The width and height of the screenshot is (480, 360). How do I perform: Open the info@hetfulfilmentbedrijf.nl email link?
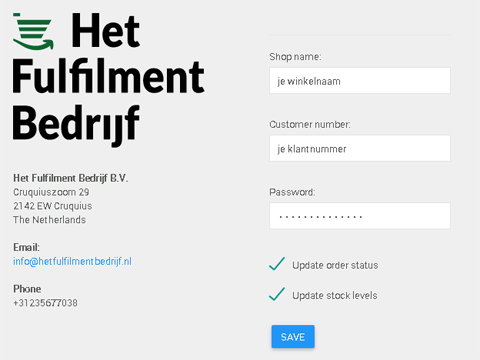pos(72,261)
